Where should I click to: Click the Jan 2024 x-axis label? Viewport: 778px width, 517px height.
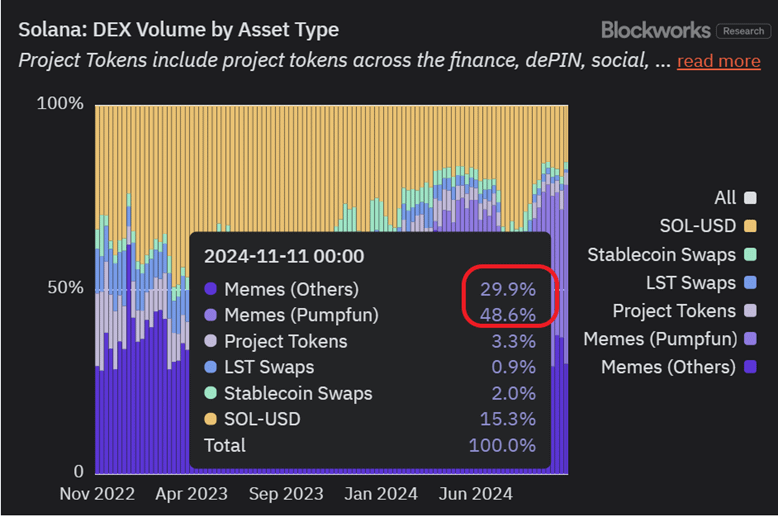[x=379, y=494]
